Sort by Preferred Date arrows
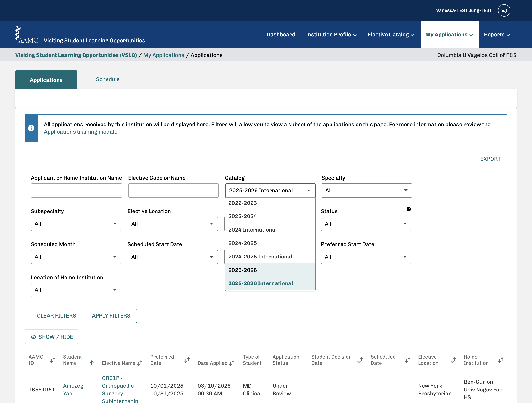 [187, 360]
